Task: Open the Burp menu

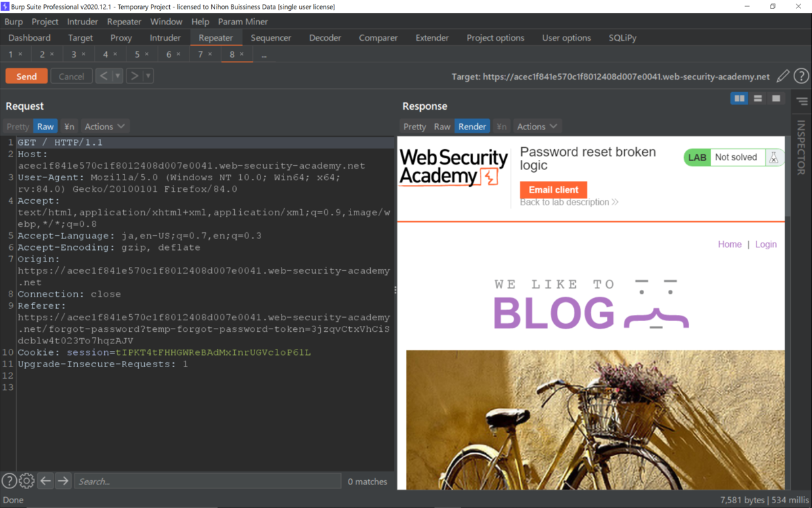Action: pyautogui.click(x=14, y=22)
